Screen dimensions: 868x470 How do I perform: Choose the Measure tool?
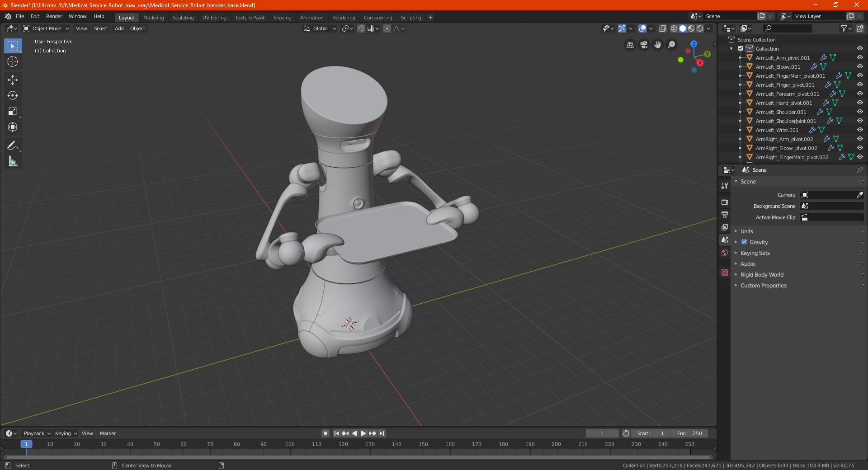tap(13, 161)
